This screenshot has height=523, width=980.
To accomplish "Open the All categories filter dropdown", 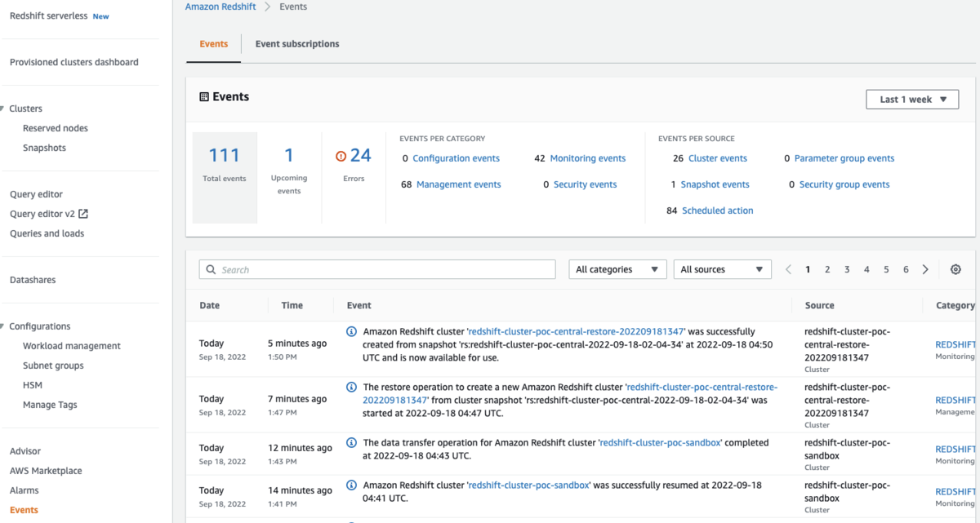I will [617, 269].
